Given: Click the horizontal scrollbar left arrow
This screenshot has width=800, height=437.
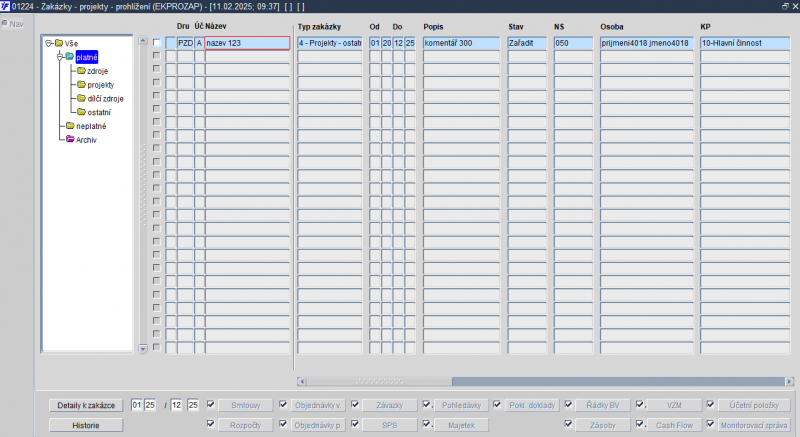Looking at the screenshot, I should coord(302,381).
